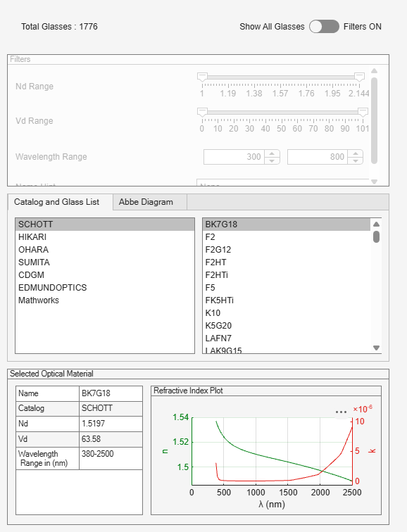Click the minimum wavelength field showing 300

[234, 157]
